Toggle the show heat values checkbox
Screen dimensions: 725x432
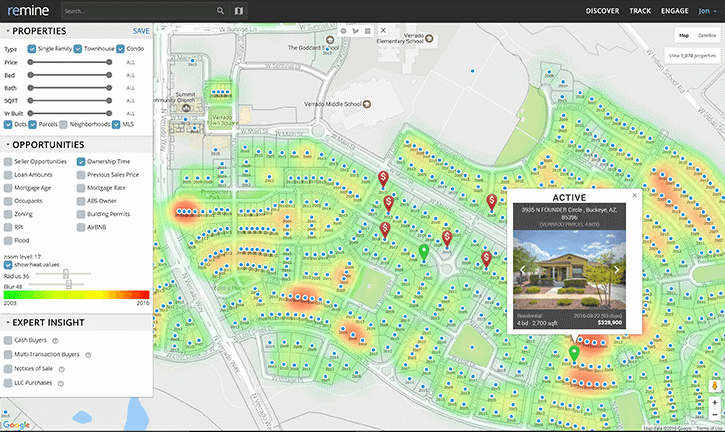pyautogui.click(x=8, y=265)
